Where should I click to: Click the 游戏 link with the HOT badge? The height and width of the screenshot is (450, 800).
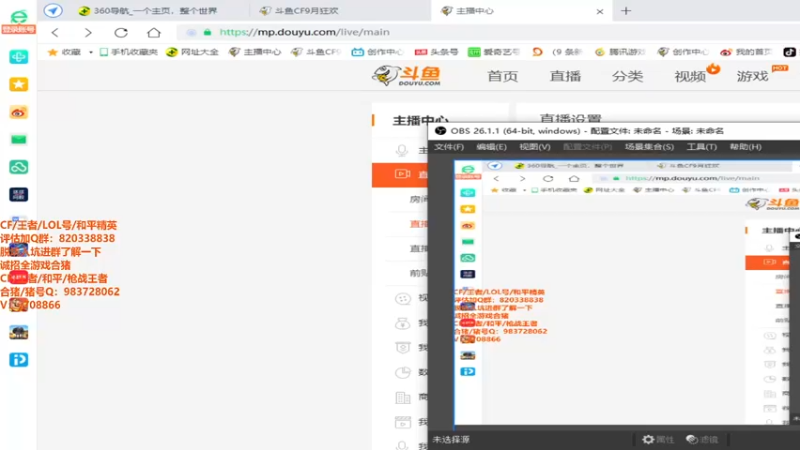coord(753,76)
